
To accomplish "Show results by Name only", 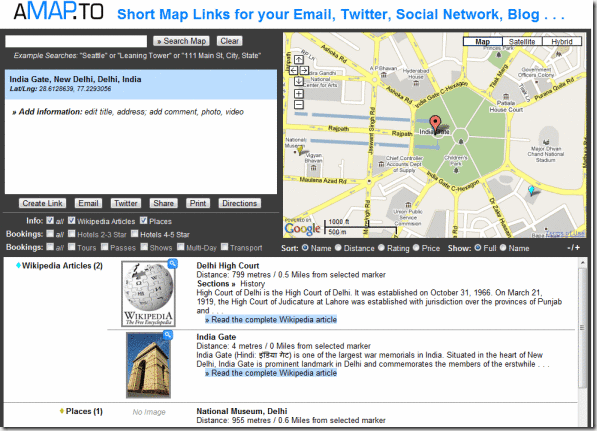I will [503, 248].
